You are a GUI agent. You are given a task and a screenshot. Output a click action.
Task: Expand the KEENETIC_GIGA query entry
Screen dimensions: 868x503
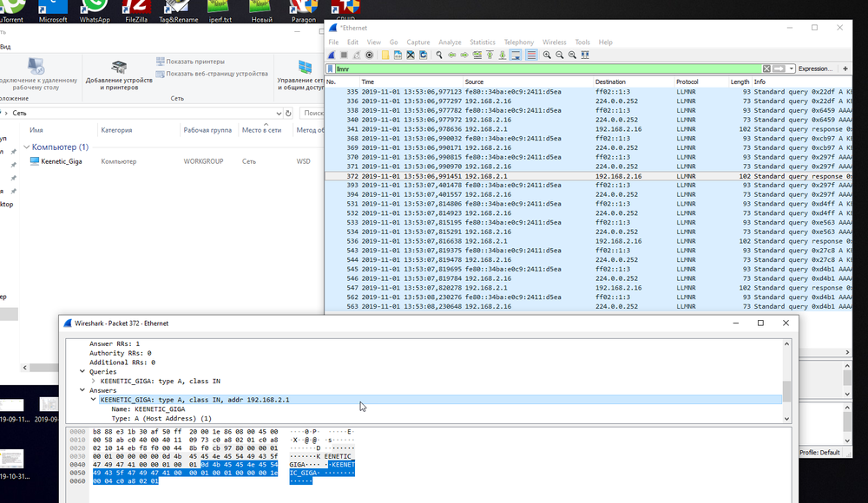click(x=94, y=382)
